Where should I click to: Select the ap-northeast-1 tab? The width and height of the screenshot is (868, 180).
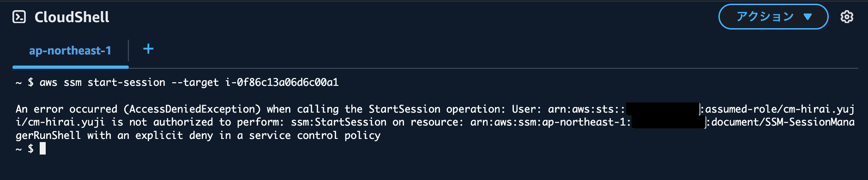pyautogui.click(x=70, y=51)
